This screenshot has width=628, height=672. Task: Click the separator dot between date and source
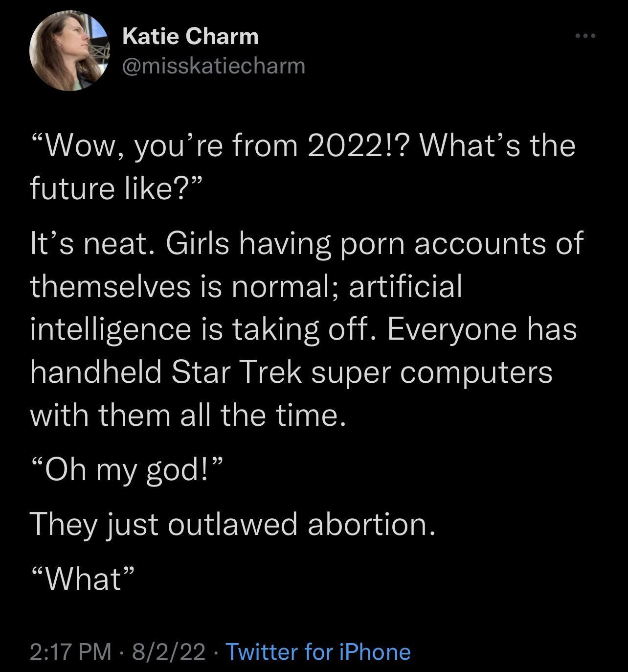pyautogui.click(x=216, y=652)
